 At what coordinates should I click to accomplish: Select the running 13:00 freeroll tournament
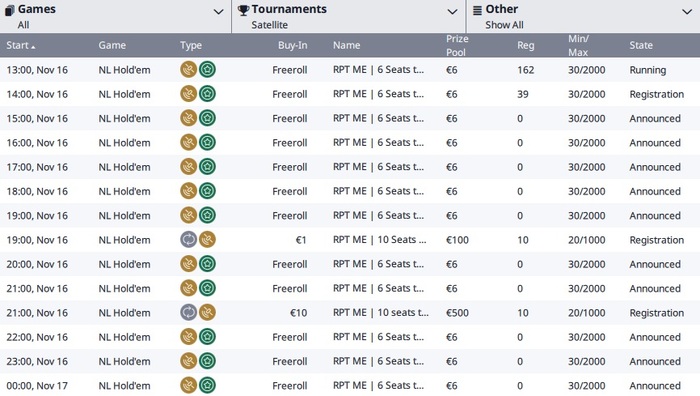point(350,70)
